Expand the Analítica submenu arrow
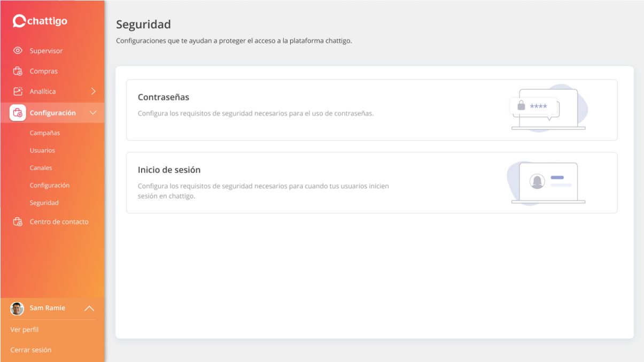The height and width of the screenshot is (362, 644). pyautogui.click(x=94, y=91)
